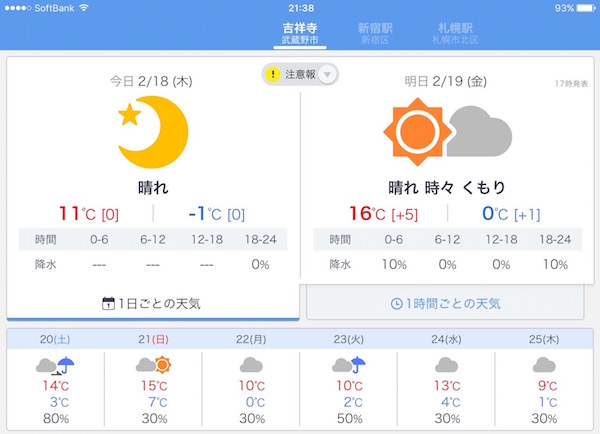
Task: Select the 新宿駅 location tab
Action: click(x=375, y=33)
